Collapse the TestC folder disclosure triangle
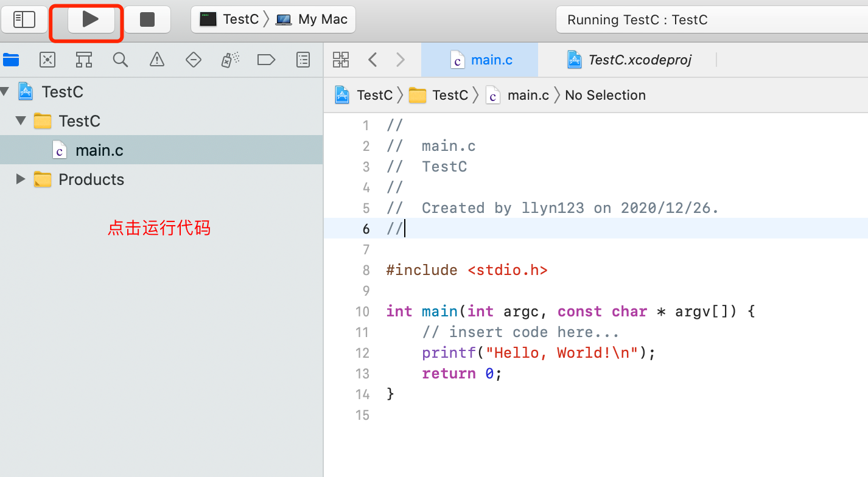The width and height of the screenshot is (868, 477). pos(21,121)
